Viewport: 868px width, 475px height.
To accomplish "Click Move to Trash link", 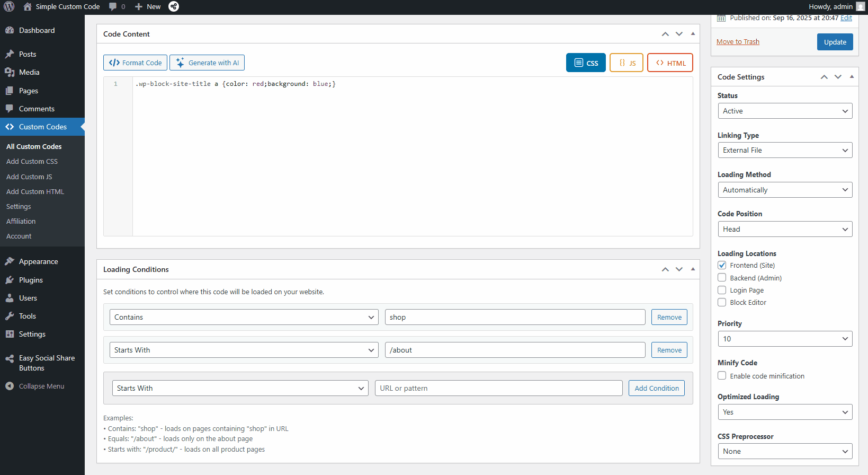I will [738, 42].
